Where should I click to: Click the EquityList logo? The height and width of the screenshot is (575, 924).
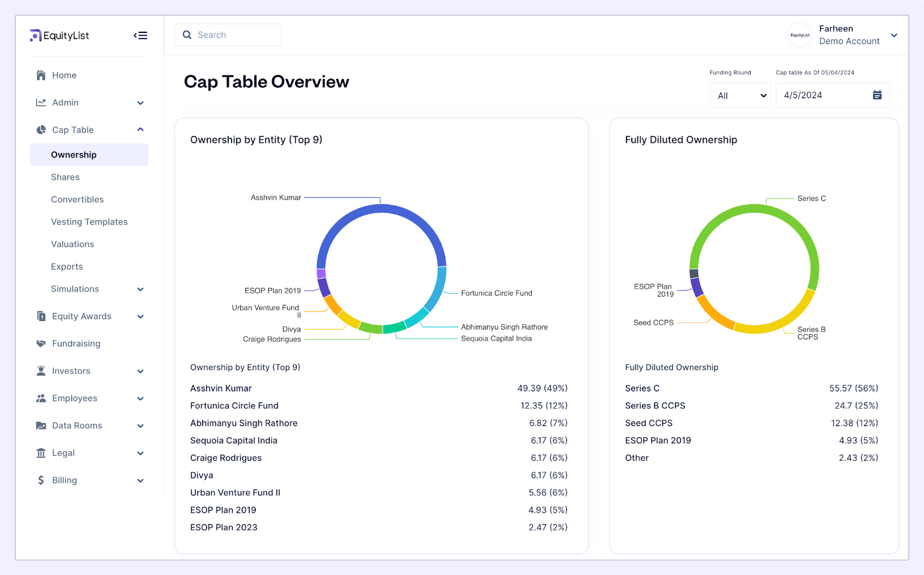(59, 35)
